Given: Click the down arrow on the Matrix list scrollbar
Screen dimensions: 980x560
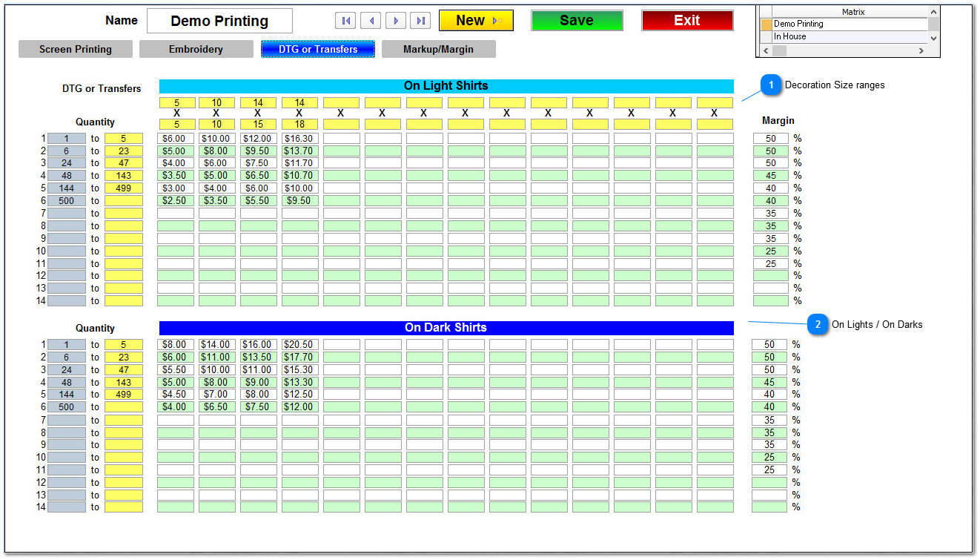Looking at the screenshot, I should pyautogui.click(x=933, y=39).
